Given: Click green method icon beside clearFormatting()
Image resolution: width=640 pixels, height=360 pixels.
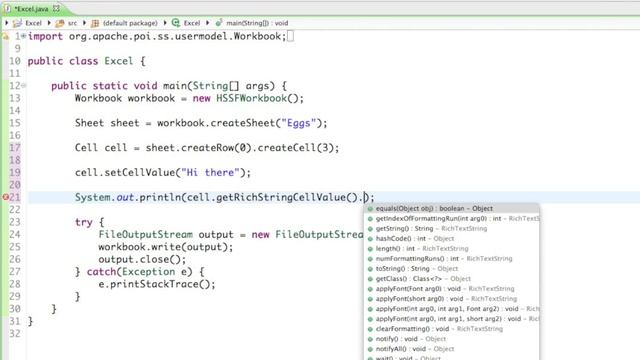Looking at the screenshot, I should click(x=370, y=329).
